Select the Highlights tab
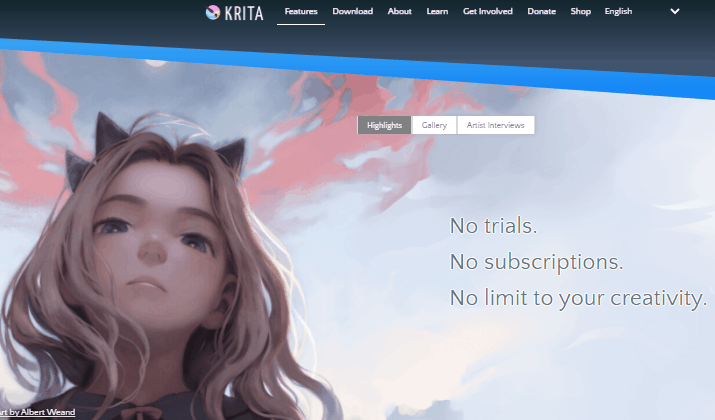The width and height of the screenshot is (715, 420). coord(384,125)
